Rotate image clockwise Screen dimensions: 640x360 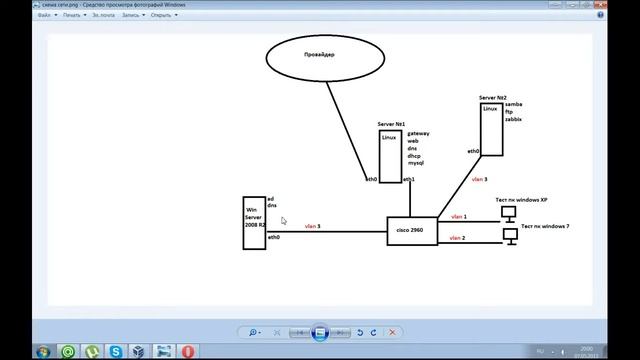coord(373,333)
